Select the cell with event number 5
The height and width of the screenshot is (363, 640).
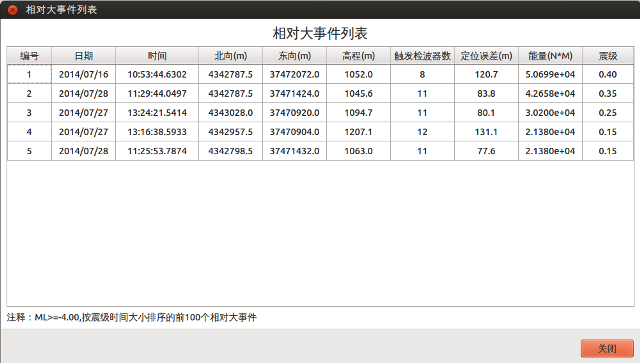(29, 151)
